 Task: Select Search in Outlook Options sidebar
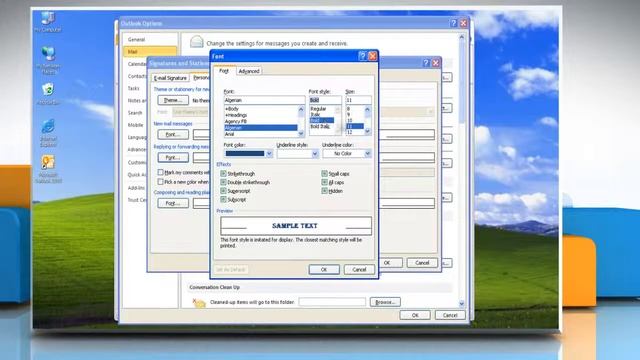(x=136, y=113)
